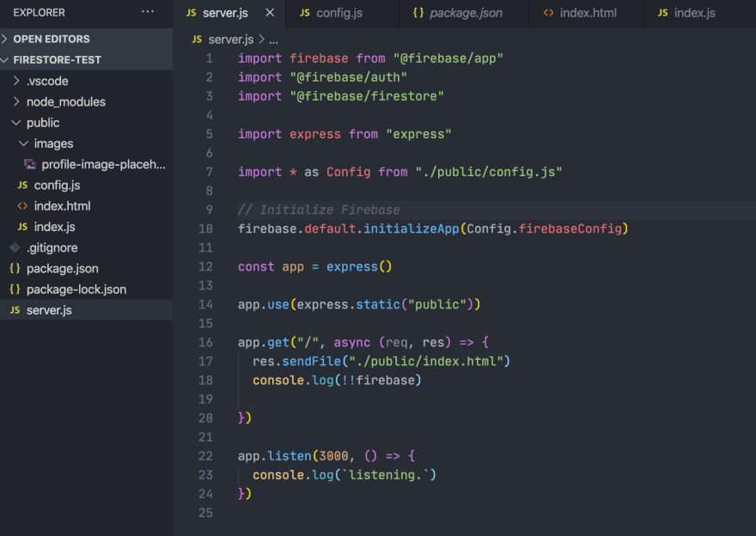Click the breadcrumb ellipsis after server.js
Viewport: 756px width, 536px height.
click(x=273, y=40)
